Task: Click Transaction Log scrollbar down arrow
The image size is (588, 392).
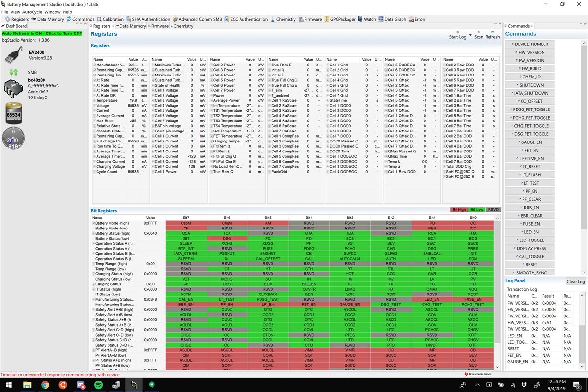Action: 582,367
